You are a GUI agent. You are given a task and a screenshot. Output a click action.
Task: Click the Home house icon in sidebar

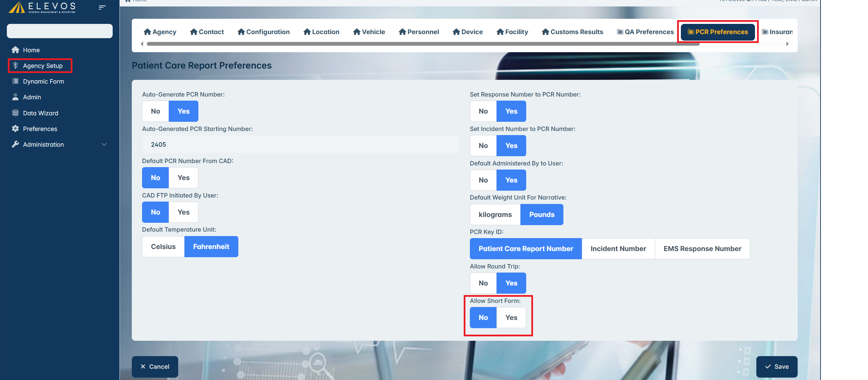[15, 50]
